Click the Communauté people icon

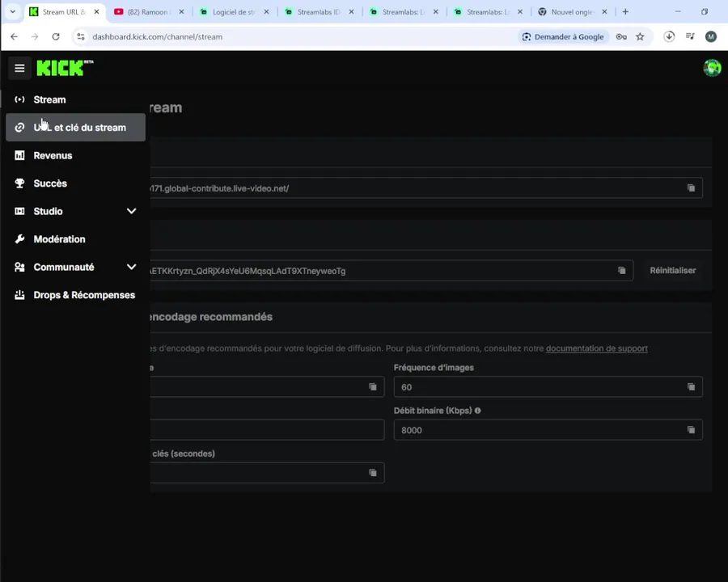[x=19, y=267]
